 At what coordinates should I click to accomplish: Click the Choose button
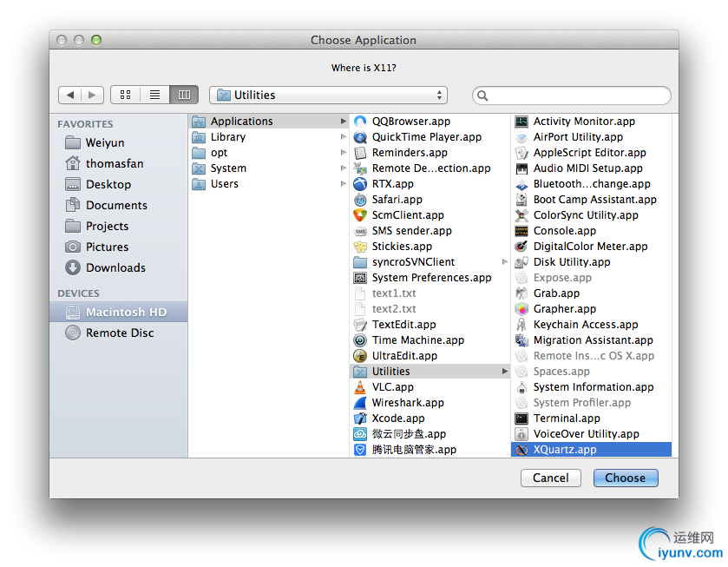coord(626,478)
